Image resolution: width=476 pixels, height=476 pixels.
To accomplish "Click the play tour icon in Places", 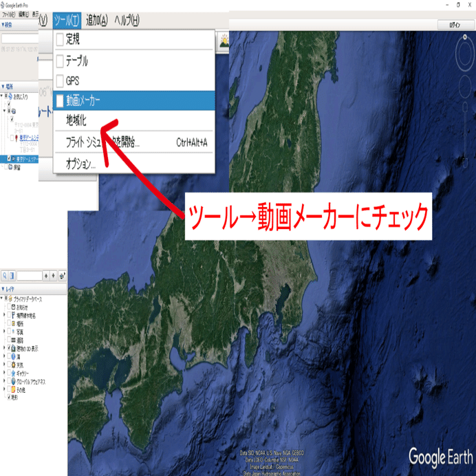I will tap(62, 276).
